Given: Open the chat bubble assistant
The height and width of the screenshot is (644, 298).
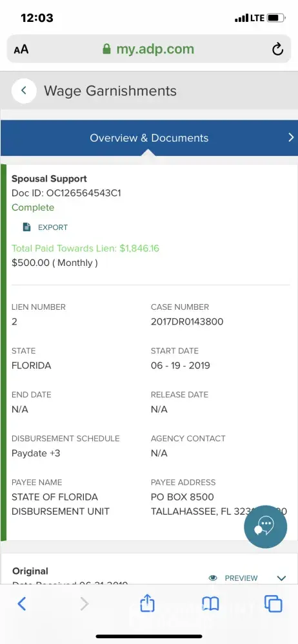Looking at the screenshot, I should click(266, 527).
